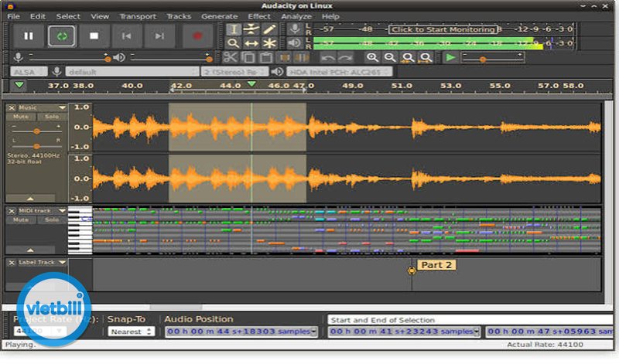The height and width of the screenshot is (364, 619).
Task: Pause playback with the Pause button
Action: click(29, 36)
